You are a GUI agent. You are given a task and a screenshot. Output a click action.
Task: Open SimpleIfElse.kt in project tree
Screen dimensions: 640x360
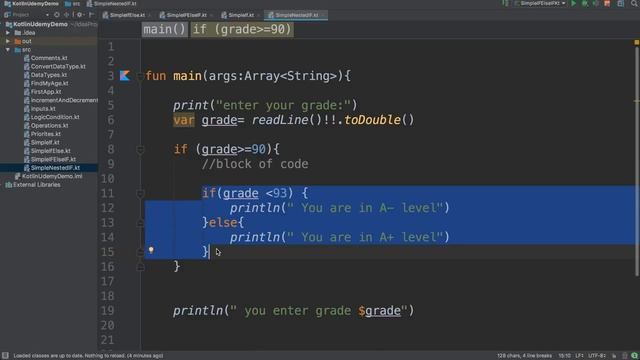tap(51, 151)
